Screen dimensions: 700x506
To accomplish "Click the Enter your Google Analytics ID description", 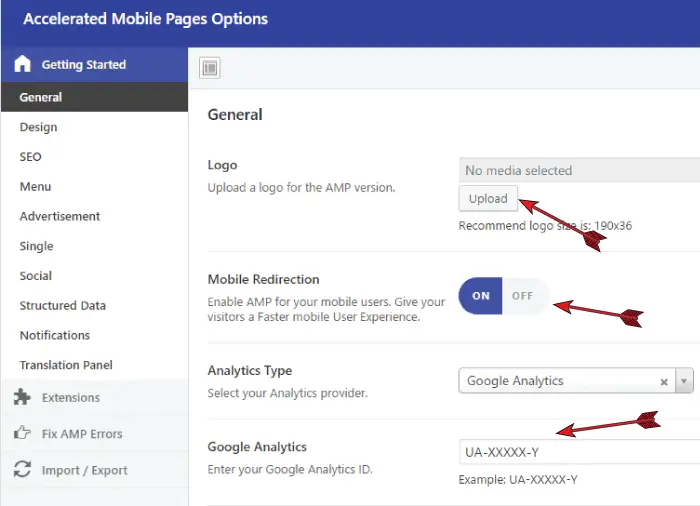I will tap(290, 469).
